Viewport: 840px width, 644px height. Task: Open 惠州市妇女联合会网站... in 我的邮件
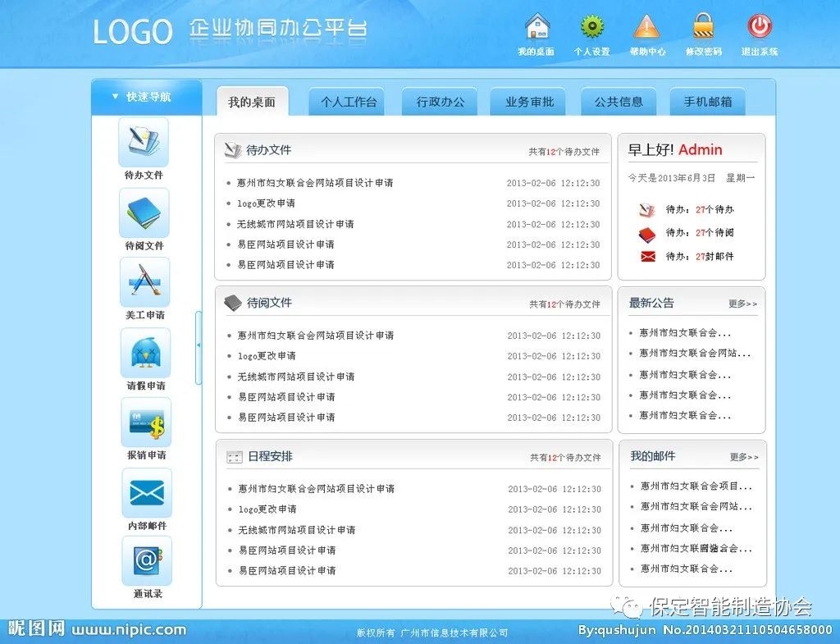tap(696, 506)
